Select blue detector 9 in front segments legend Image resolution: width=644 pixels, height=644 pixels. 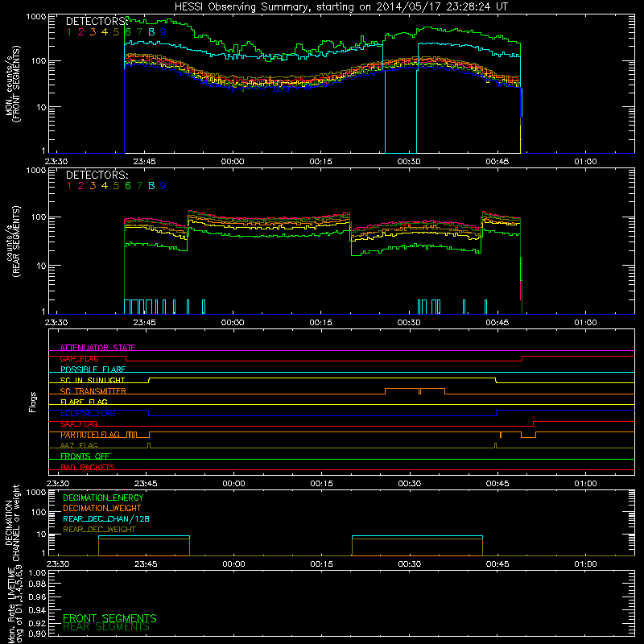click(163, 32)
